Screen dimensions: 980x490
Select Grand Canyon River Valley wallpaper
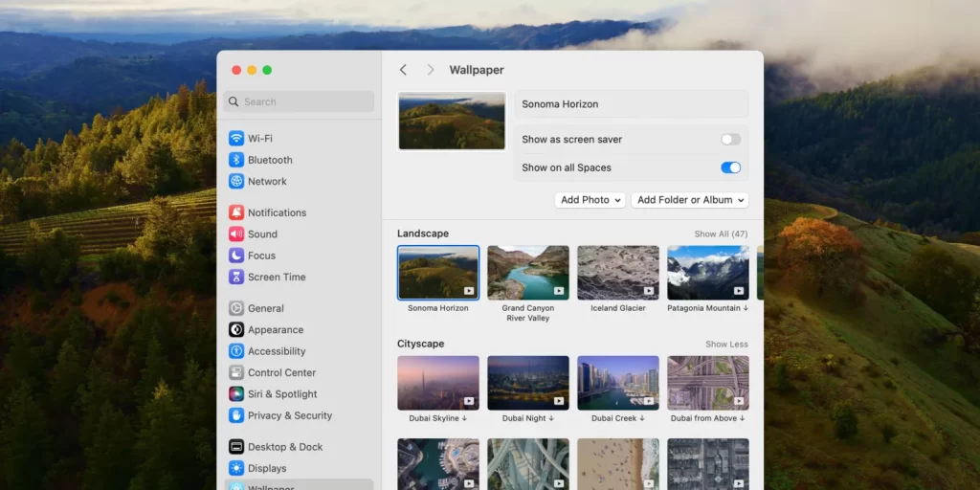tap(528, 273)
